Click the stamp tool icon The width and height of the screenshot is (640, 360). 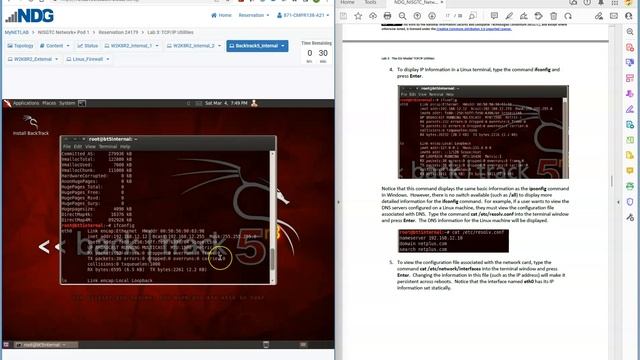coord(538,16)
